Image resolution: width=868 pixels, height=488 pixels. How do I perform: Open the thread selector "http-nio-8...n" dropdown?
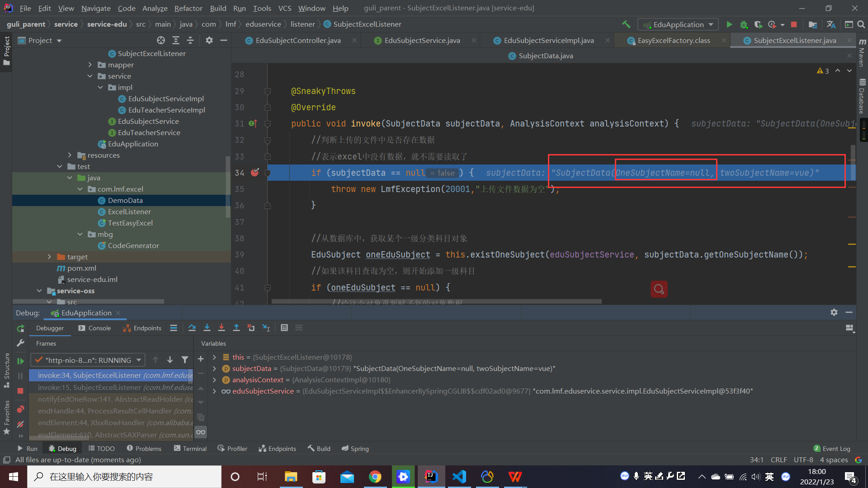[x=88, y=360]
